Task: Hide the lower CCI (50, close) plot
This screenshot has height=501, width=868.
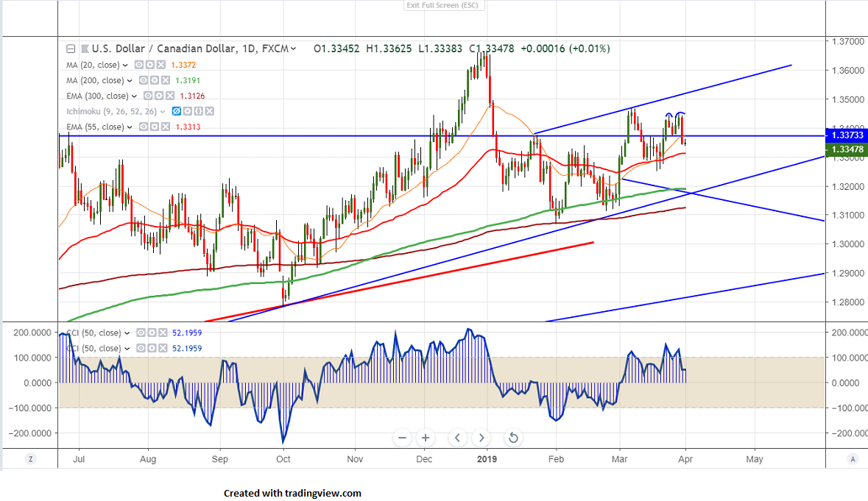Action: click(x=141, y=349)
